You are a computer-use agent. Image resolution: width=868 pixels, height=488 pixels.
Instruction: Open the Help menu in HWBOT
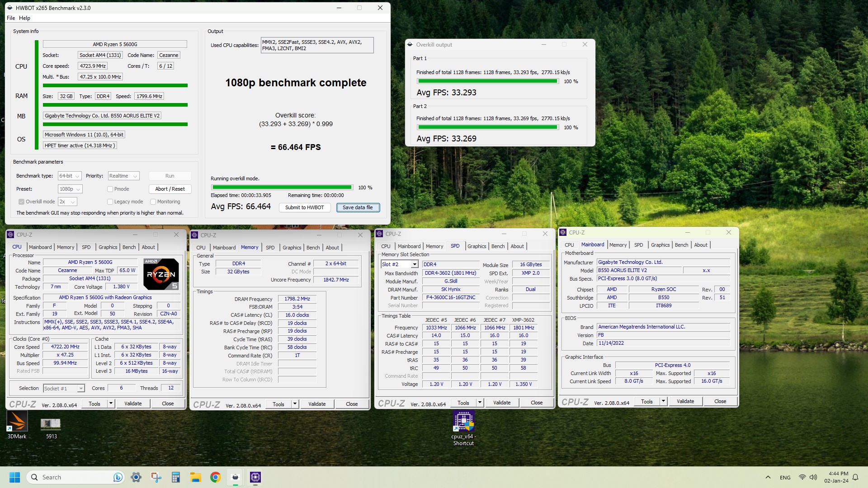click(x=24, y=18)
